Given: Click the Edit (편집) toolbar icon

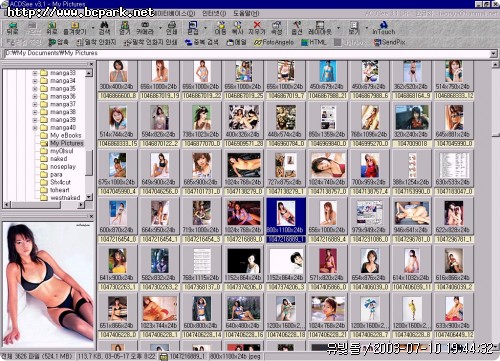Looking at the screenshot, I should pos(193,28).
